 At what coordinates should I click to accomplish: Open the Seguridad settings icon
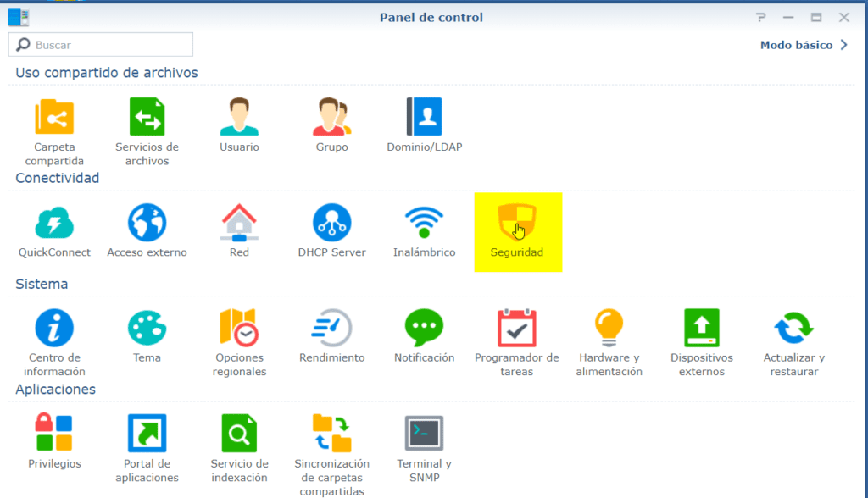[518, 222]
